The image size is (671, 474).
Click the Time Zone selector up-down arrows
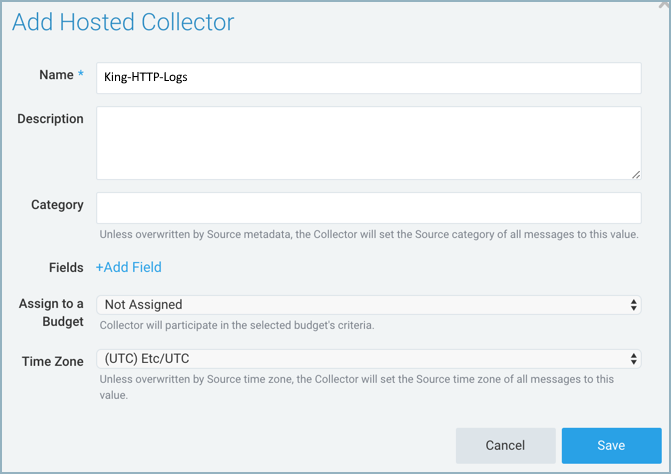point(633,359)
